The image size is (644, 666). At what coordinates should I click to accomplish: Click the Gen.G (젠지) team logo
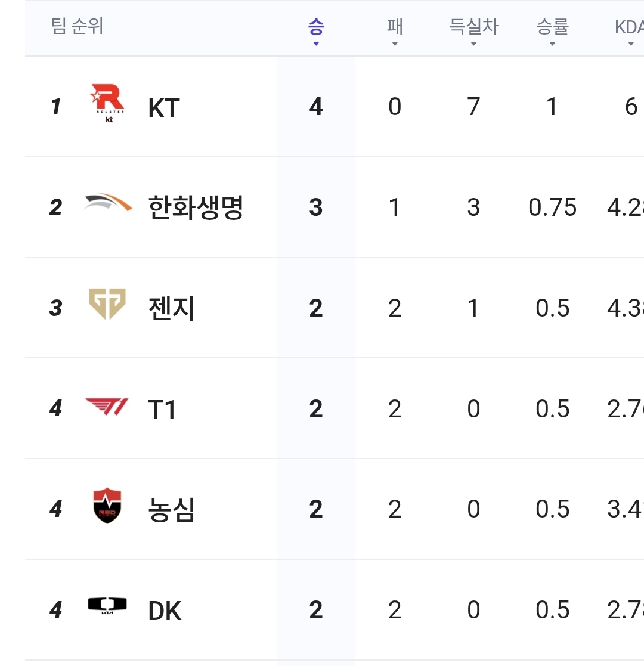click(107, 303)
